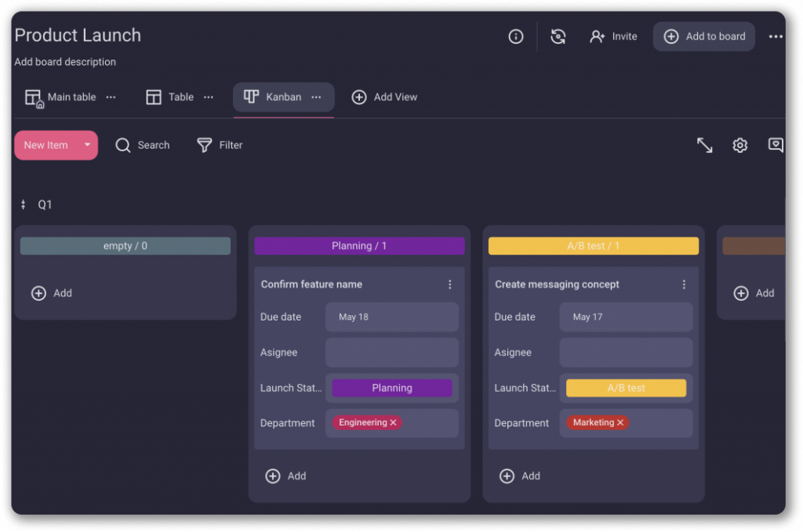Switch to the Table view tab
The height and width of the screenshot is (532, 803).
(170, 97)
